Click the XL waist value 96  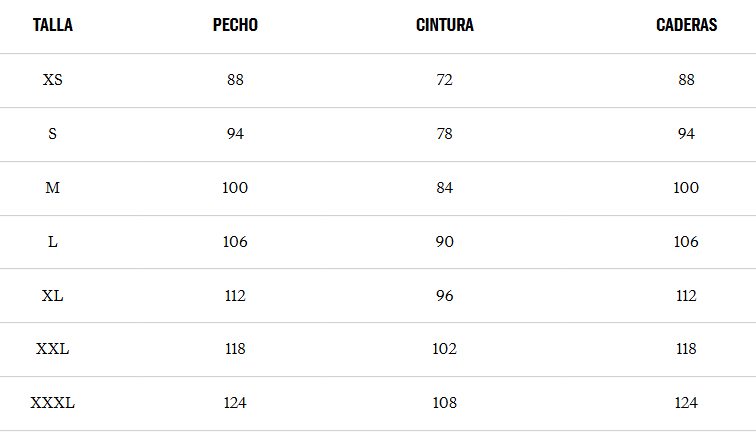(445, 296)
